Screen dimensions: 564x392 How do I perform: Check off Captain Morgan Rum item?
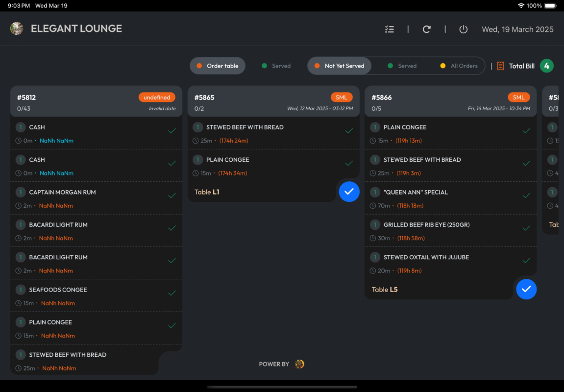(x=172, y=196)
